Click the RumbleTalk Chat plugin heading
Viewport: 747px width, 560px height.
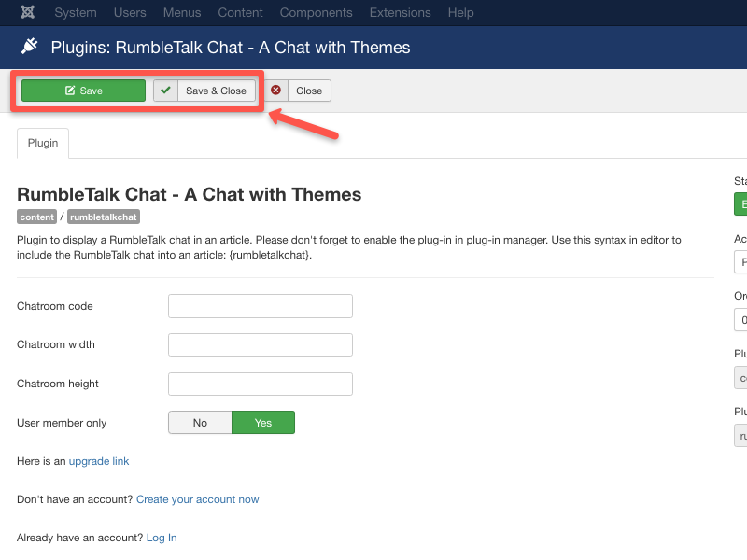click(x=190, y=194)
